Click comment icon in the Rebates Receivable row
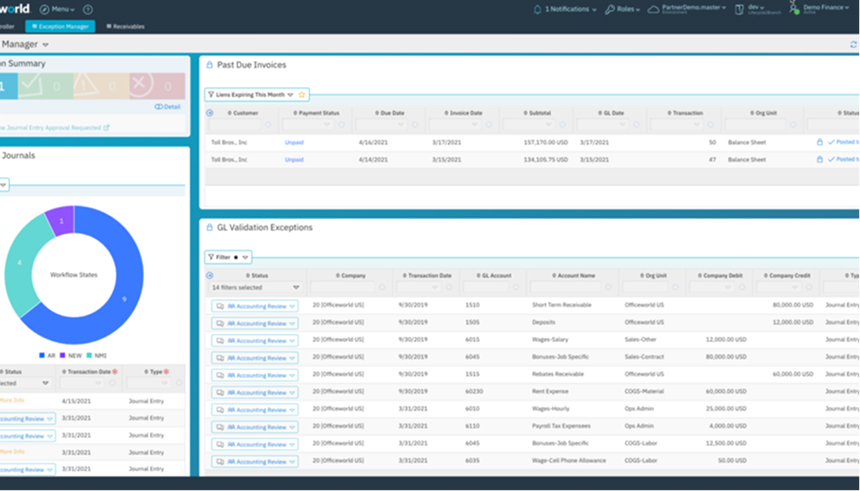This screenshot has width=860, height=491. point(220,375)
